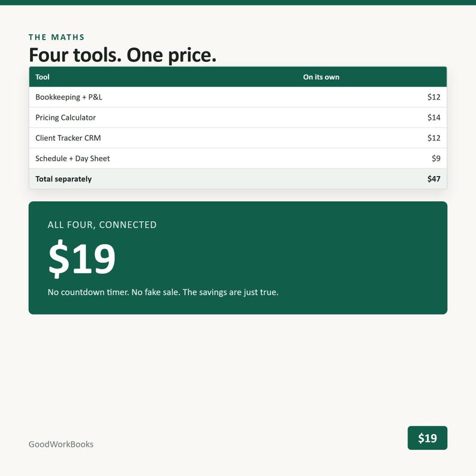This screenshot has width=476, height=476.
Task: Click the 'Client Tracker CRM' row label
Action: 68,138
